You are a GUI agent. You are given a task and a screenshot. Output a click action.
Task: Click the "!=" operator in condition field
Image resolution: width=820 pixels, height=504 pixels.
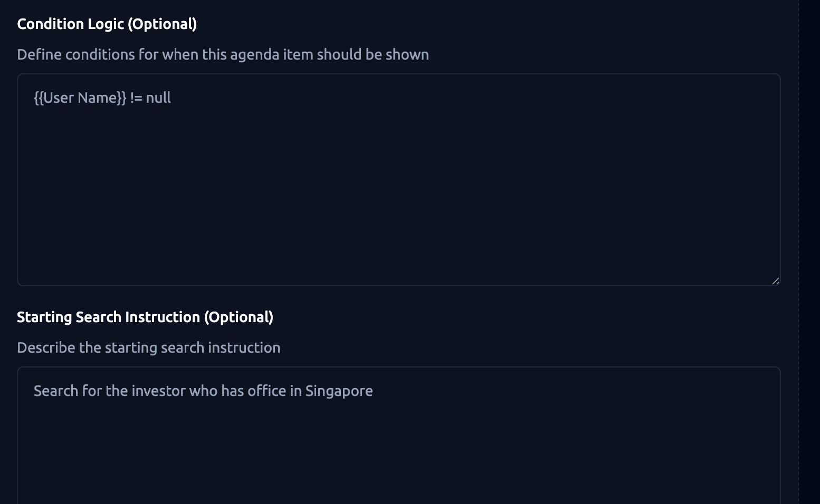pyautogui.click(x=136, y=98)
